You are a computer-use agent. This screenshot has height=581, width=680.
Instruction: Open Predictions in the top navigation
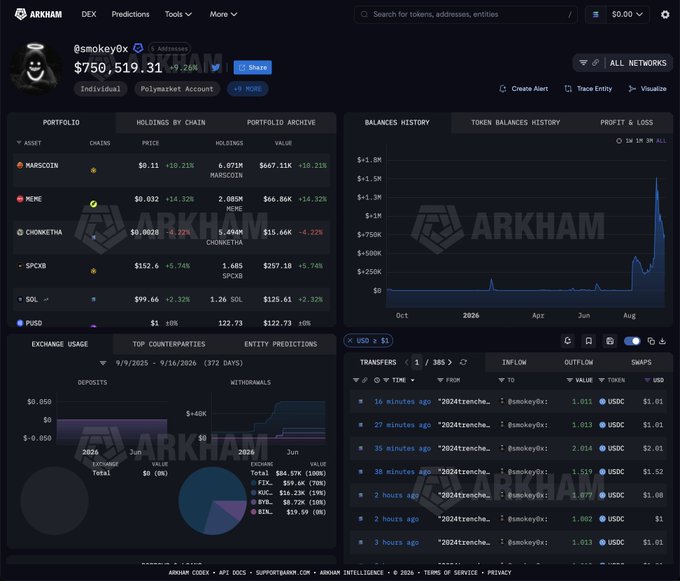click(130, 14)
